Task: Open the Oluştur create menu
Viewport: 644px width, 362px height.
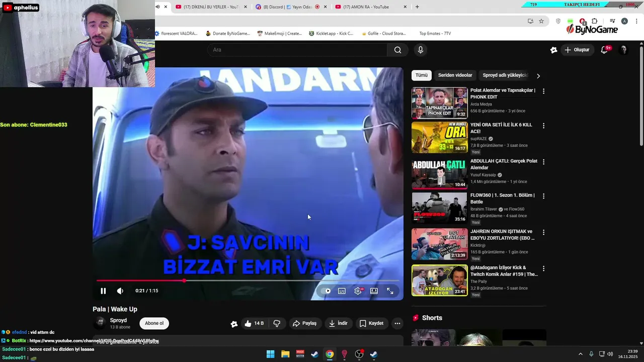Action: [577, 50]
